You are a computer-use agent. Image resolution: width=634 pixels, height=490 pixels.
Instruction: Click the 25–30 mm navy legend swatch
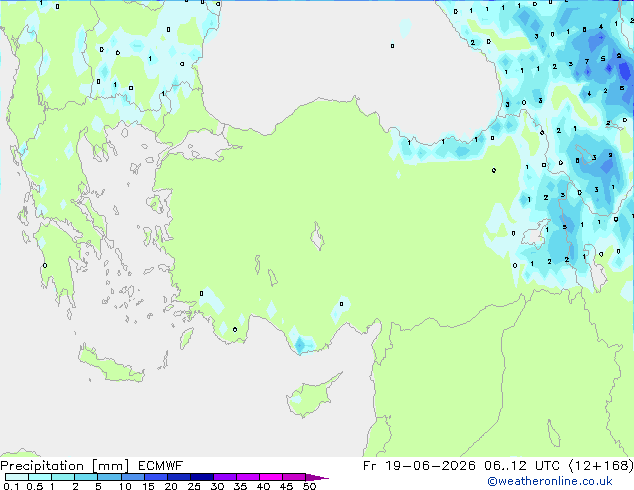coord(201,477)
